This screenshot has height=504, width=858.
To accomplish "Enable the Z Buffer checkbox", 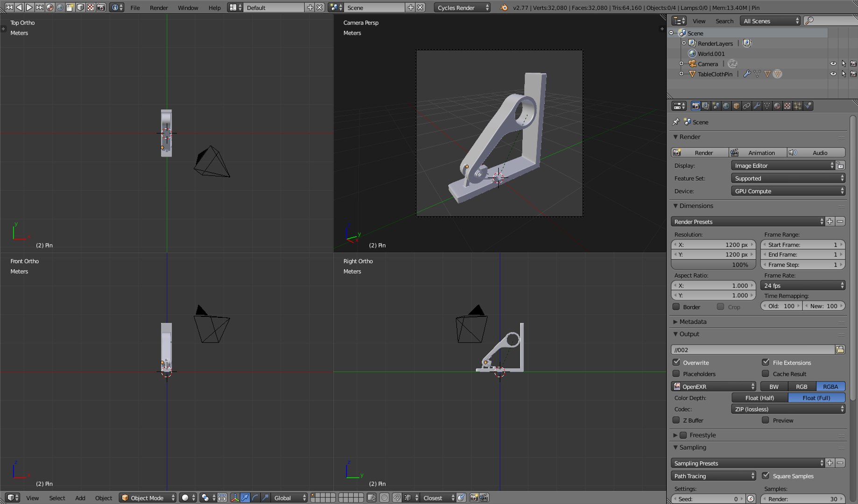I will pyautogui.click(x=676, y=420).
